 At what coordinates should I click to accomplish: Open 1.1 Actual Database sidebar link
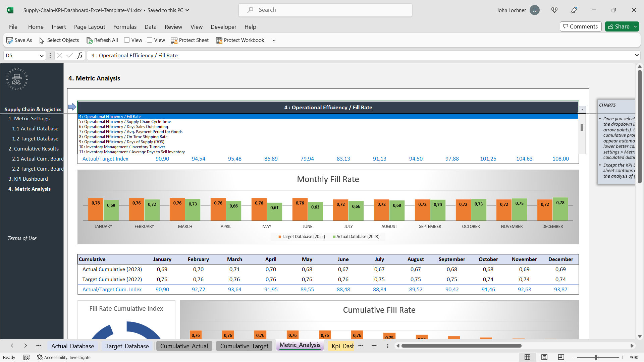[x=35, y=129]
